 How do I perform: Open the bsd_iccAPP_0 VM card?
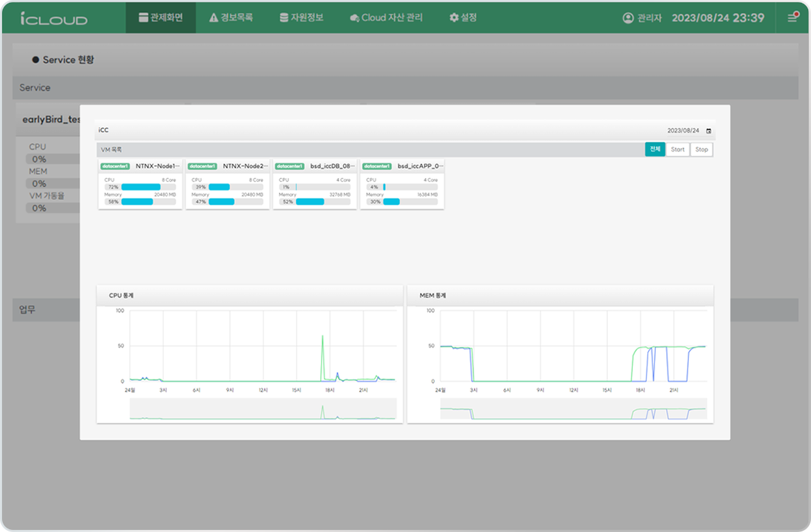403,184
